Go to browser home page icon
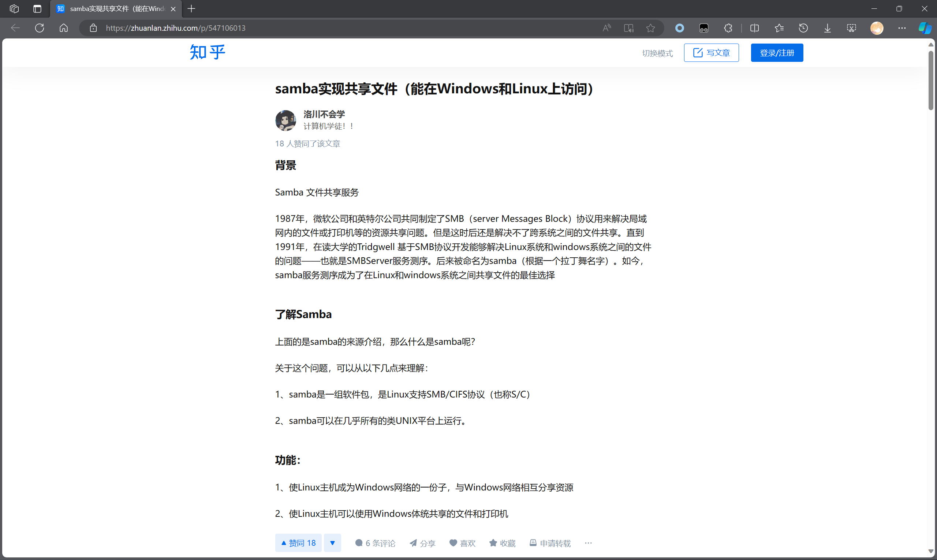 [64, 28]
